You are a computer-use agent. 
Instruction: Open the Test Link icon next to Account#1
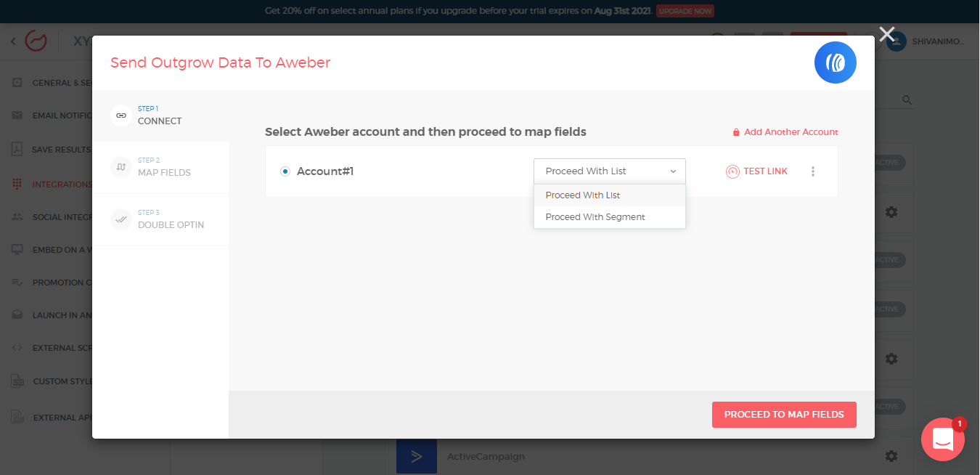[731, 171]
